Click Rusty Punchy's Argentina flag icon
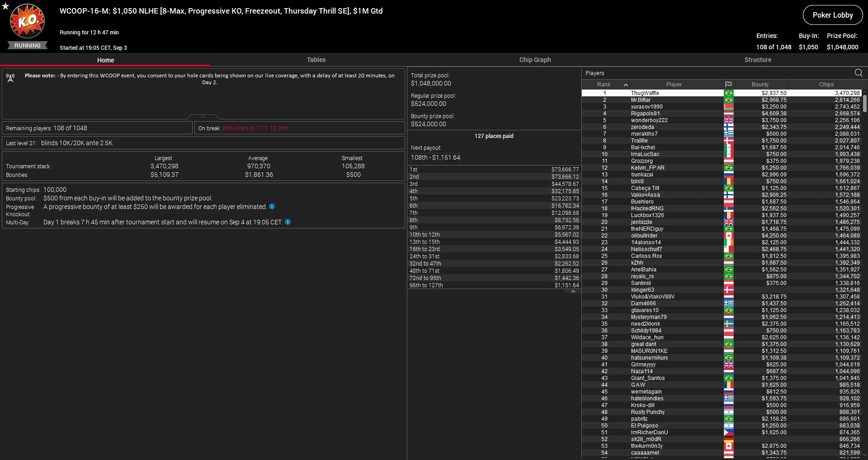Image resolution: width=868 pixels, height=460 pixels. click(x=728, y=412)
